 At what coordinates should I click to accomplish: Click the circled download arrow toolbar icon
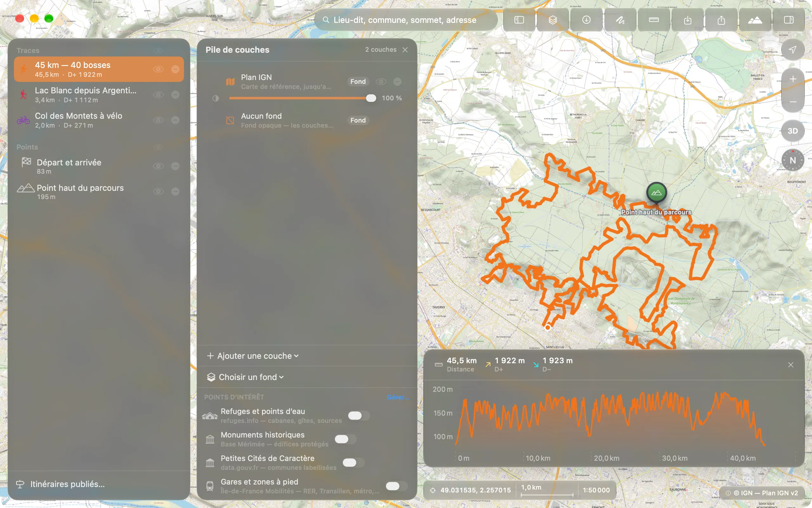click(x=586, y=20)
